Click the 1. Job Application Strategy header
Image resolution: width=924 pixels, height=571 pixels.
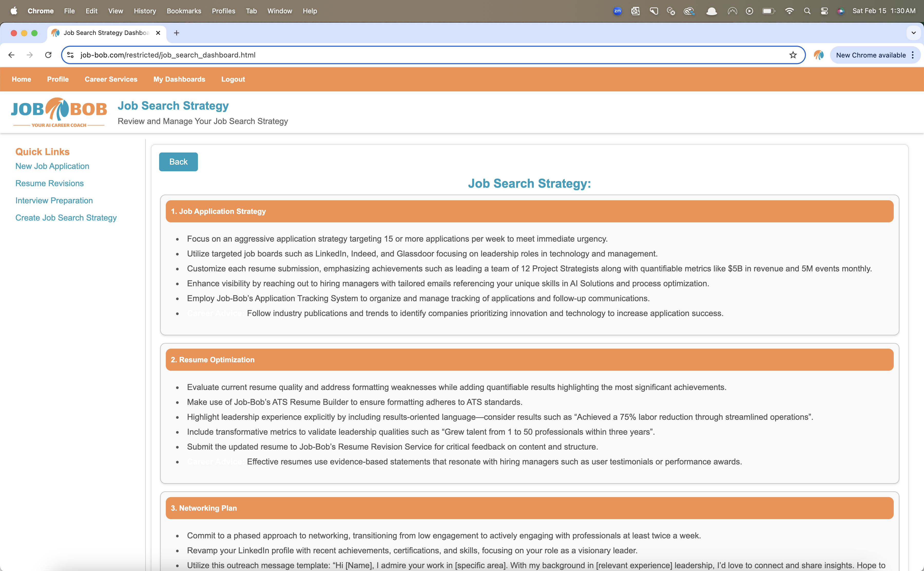[529, 212]
